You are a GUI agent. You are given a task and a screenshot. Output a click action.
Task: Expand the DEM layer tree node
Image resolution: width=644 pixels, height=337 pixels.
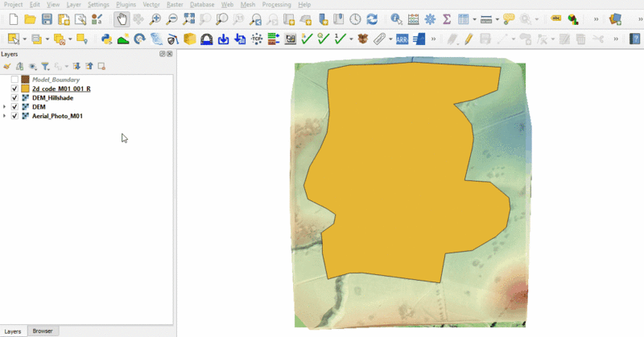(x=6, y=107)
